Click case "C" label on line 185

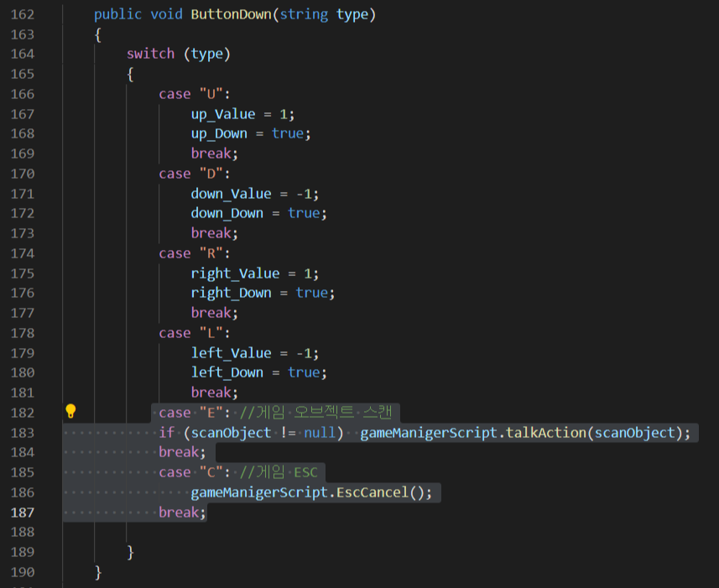pyautogui.click(x=195, y=472)
